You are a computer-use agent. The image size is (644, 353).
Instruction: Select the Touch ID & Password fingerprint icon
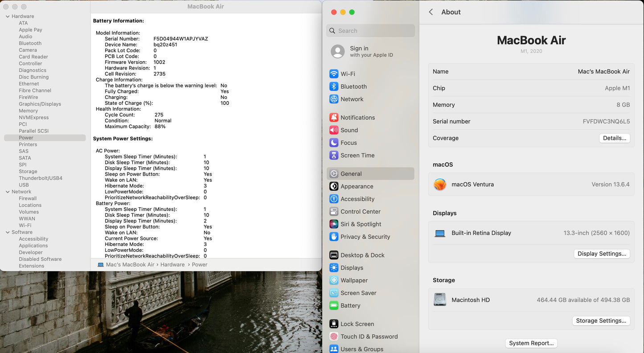tap(334, 337)
